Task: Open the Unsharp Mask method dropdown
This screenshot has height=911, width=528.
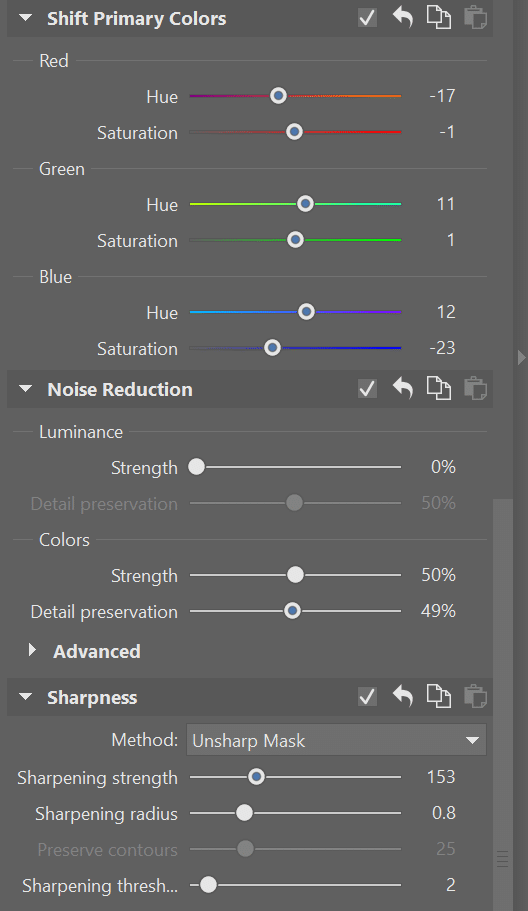Action: point(336,740)
